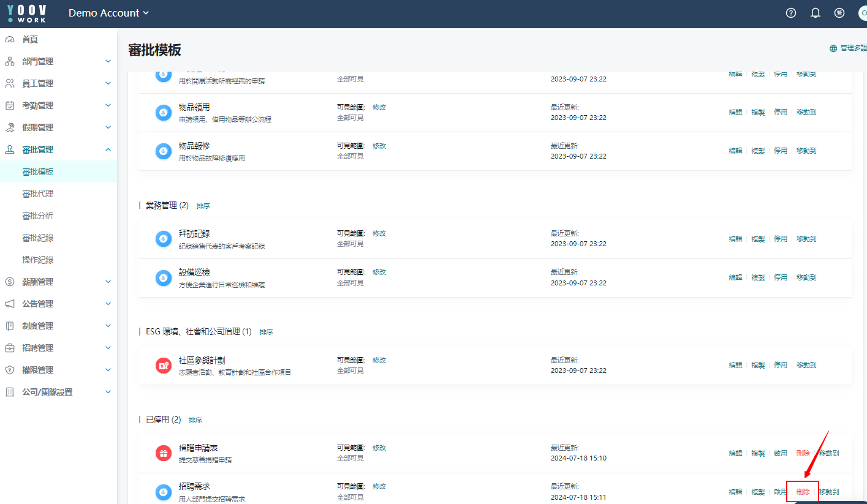This screenshot has width=867, height=504.
Task: Collapse the 審批管理 sidebar section
Action: [58, 149]
